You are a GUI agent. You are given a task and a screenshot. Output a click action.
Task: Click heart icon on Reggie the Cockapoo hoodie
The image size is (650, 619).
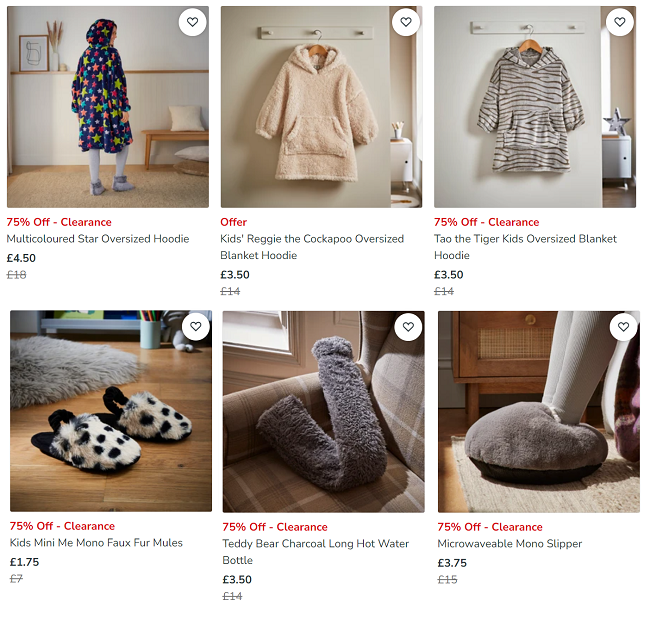click(x=406, y=22)
